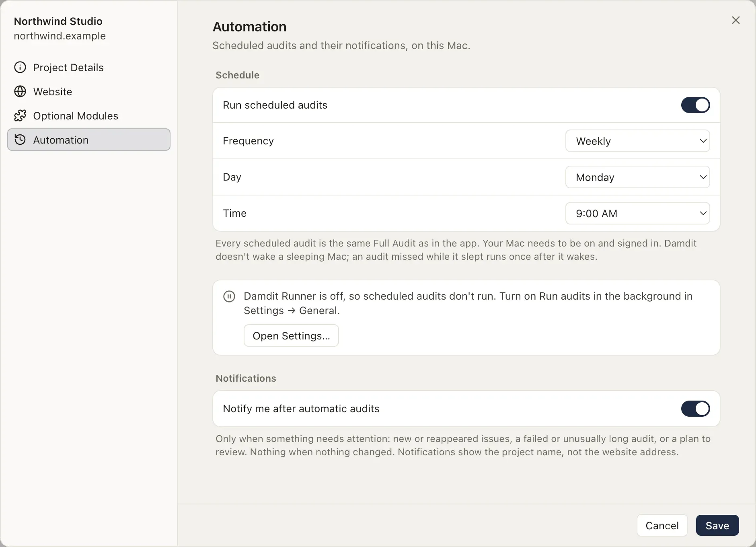This screenshot has height=547, width=756.
Task: Click the 'Scheduled audits and their notifications' subtitle
Action: 341,45
